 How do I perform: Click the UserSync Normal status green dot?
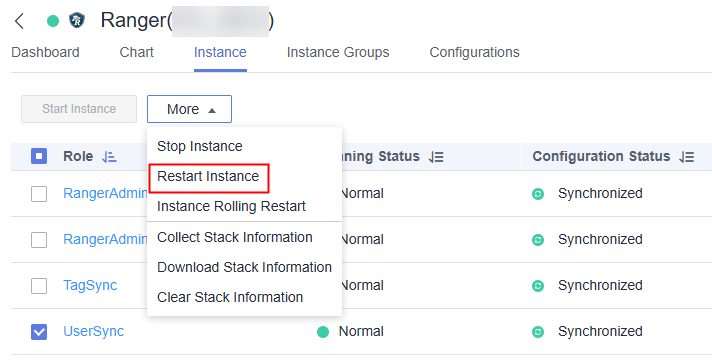coord(323,332)
